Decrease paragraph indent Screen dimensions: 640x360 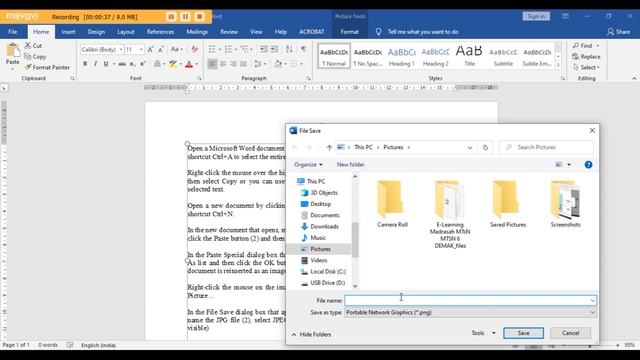coord(264,49)
